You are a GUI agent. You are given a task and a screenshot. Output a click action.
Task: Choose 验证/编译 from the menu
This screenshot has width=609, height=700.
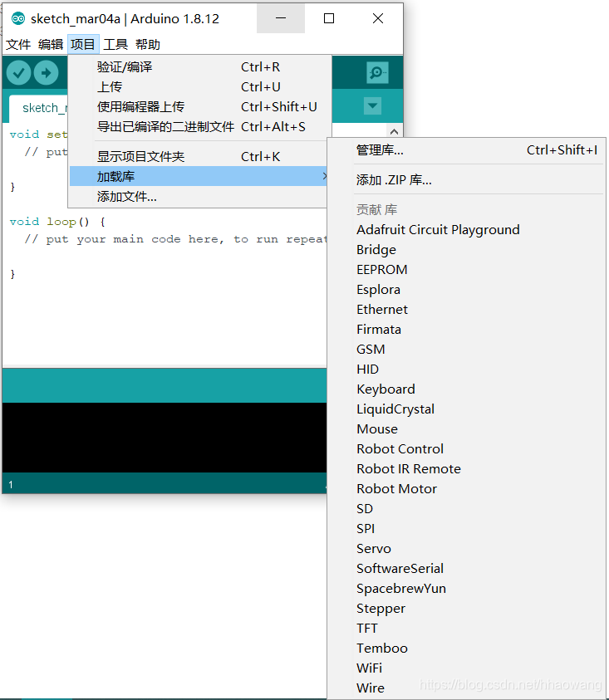[x=199, y=67]
